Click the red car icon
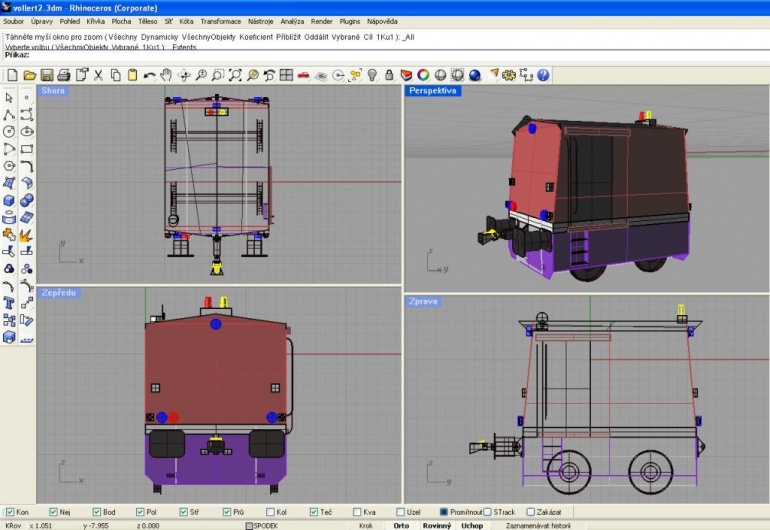 pos(303,75)
